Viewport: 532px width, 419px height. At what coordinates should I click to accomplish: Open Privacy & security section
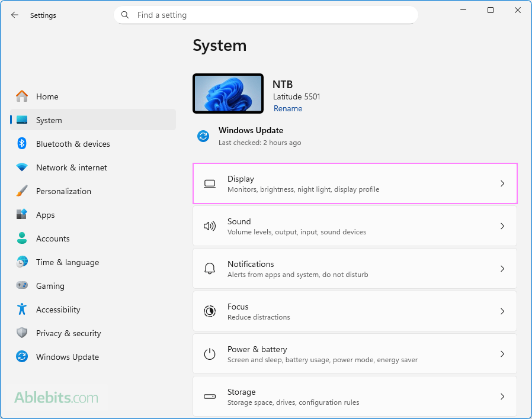click(x=93, y=333)
